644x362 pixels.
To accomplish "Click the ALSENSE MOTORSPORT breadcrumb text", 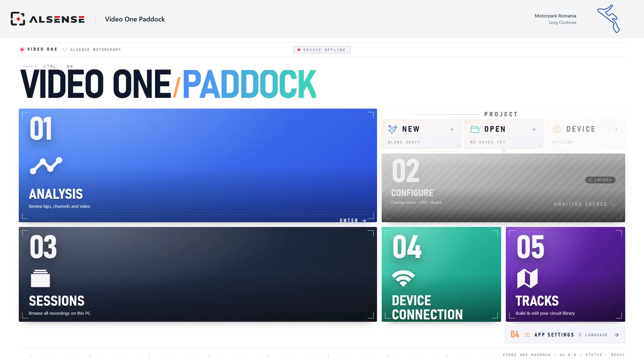I will 96,50.
